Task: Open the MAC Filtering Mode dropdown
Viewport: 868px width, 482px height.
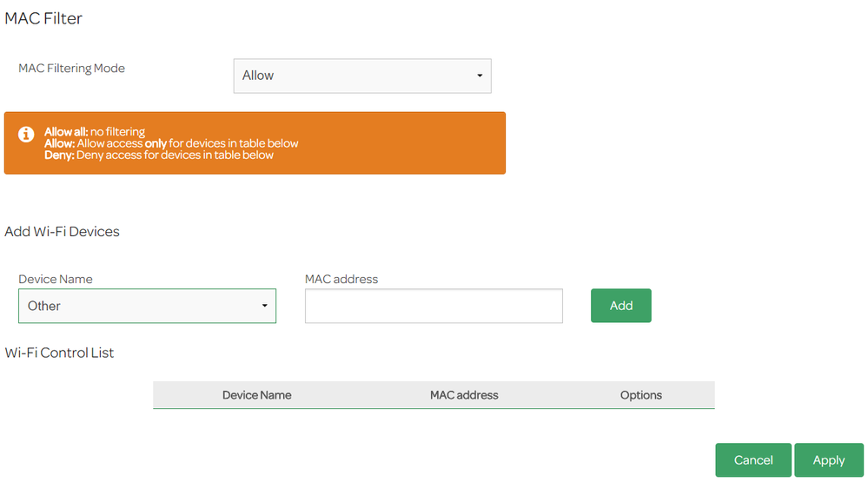Action: [361, 76]
